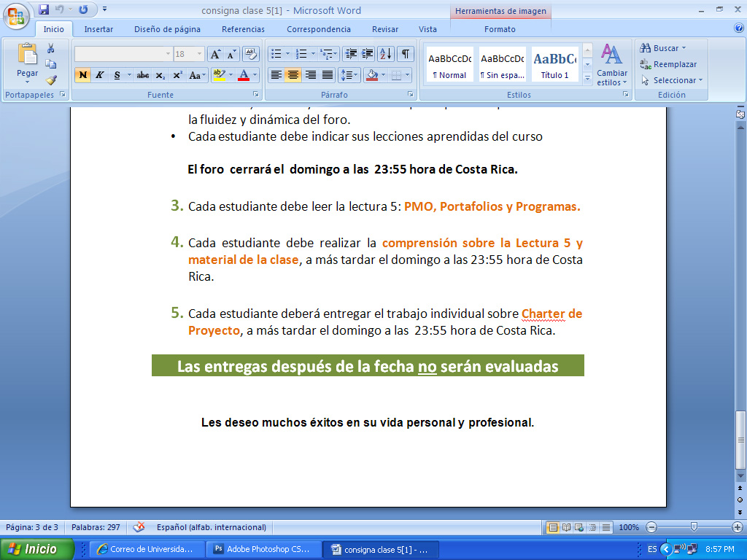Open the spelling check status icon
Image resolution: width=747 pixels, height=560 pixels.
pos(139,527)
